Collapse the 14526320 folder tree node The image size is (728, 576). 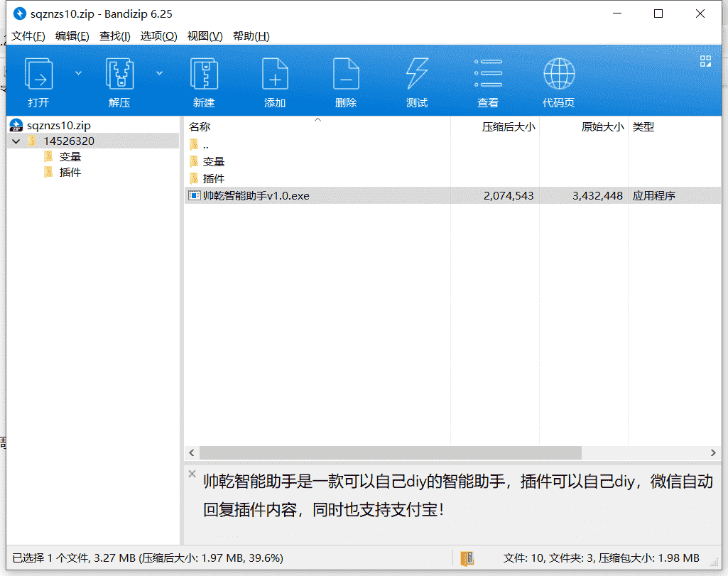[x=16, y=141]
